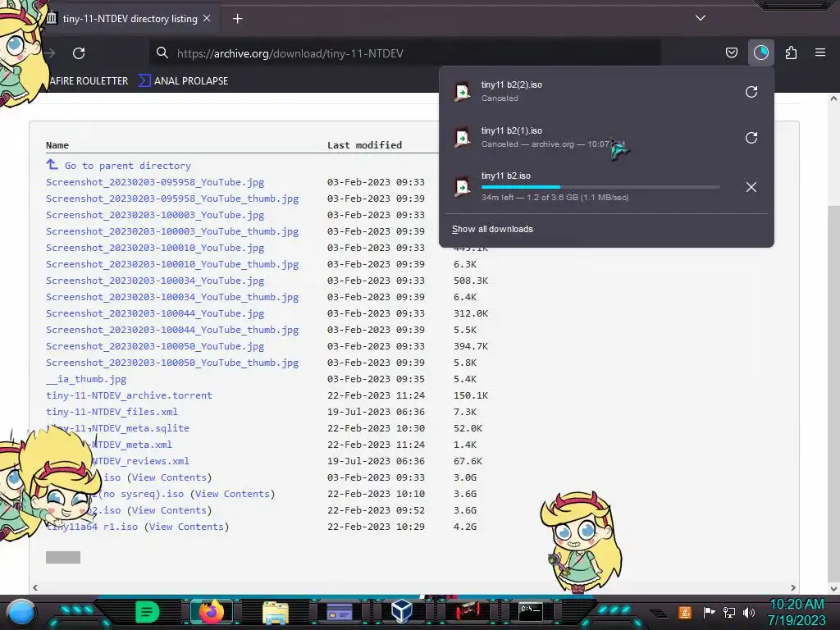Viewport: 840px width, 630px height.
Task: Open the Start orb on the taskbar
Action: (x=21, y=612)
